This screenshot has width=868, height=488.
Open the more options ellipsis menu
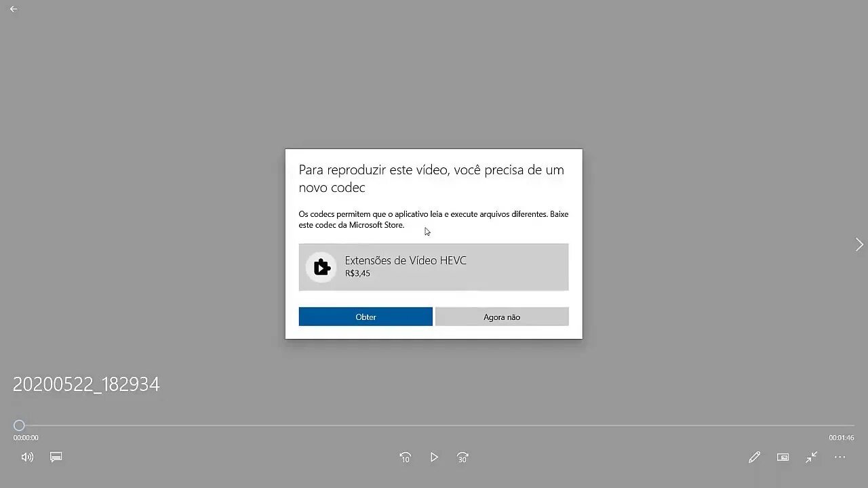(x=840, y=457)
